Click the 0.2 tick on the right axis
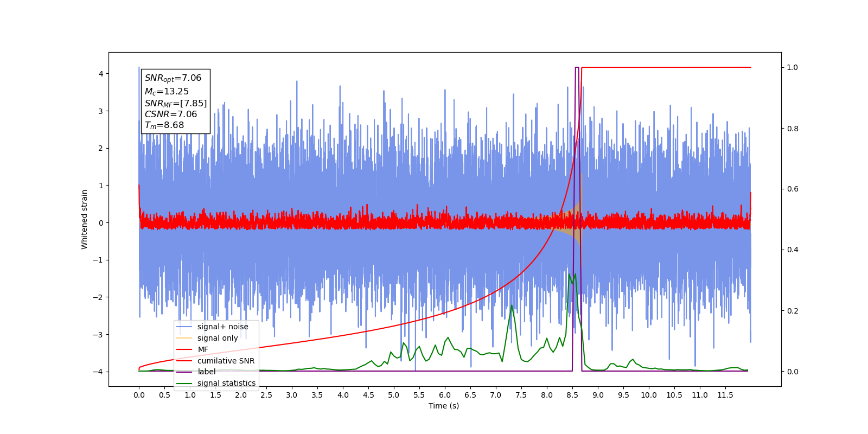 (x=793, y=311)
